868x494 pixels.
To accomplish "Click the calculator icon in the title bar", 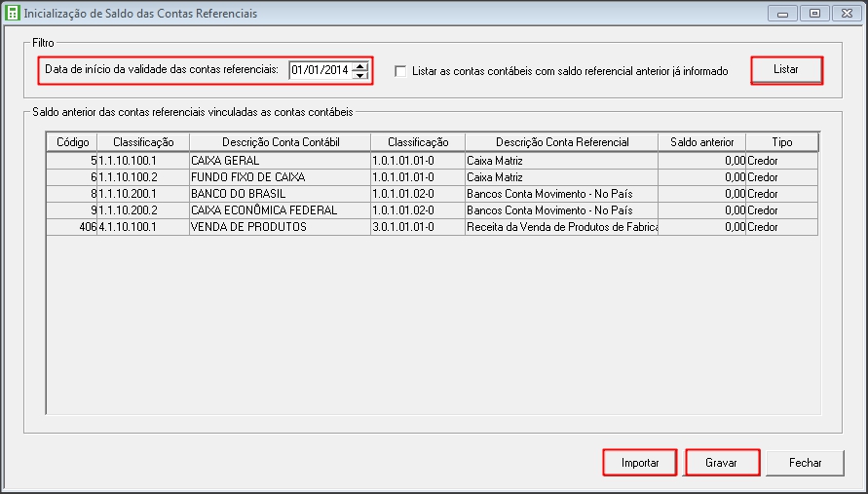I will tap(12, 14).
